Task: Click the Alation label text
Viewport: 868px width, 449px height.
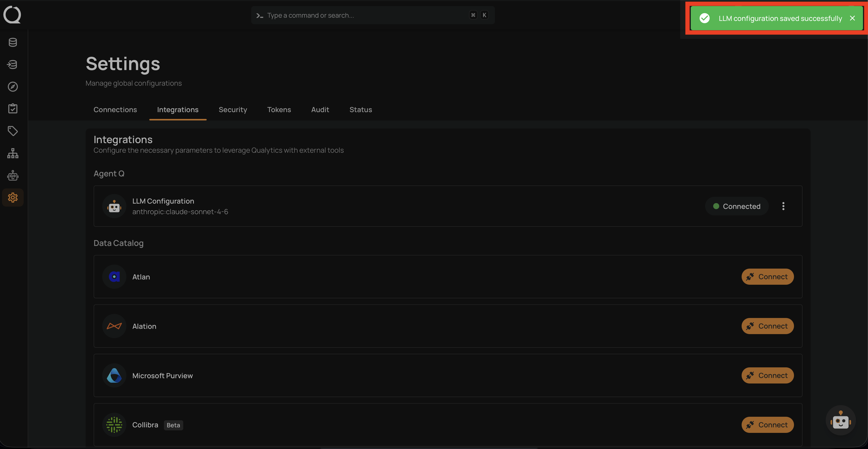Action: coord(144,326)
